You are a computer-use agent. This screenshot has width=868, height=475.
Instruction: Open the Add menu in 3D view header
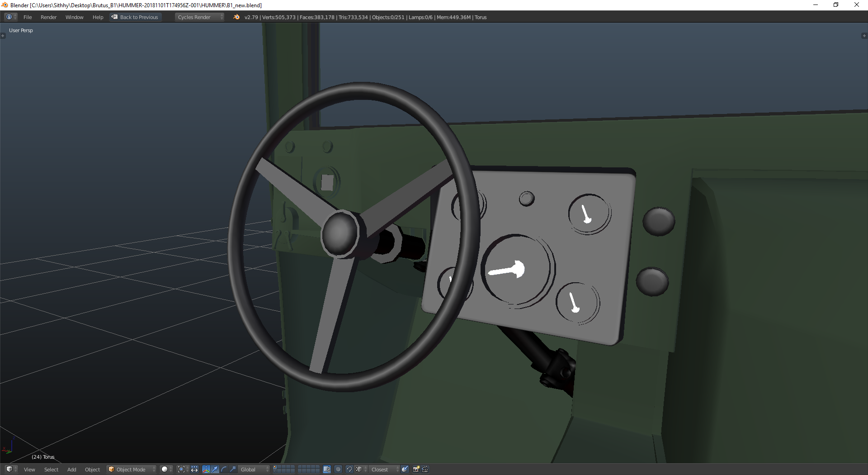71,469
